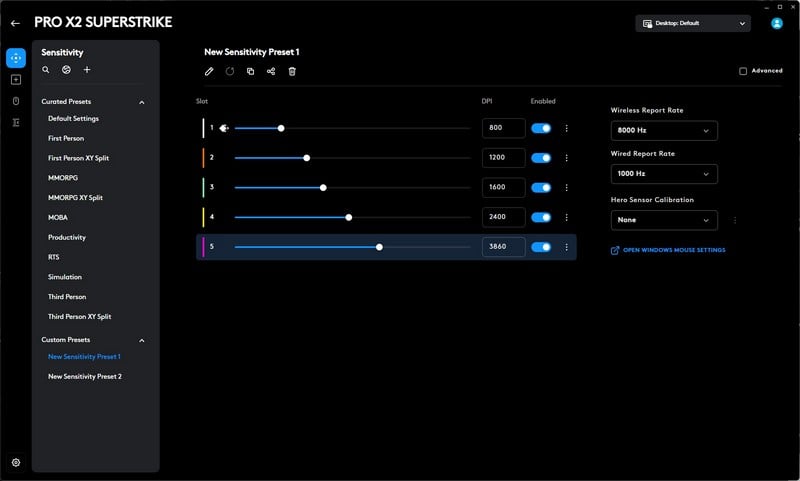Screen dimensions: 800x481
Task: Select RTS preset
Action: [x=54, y=257]
